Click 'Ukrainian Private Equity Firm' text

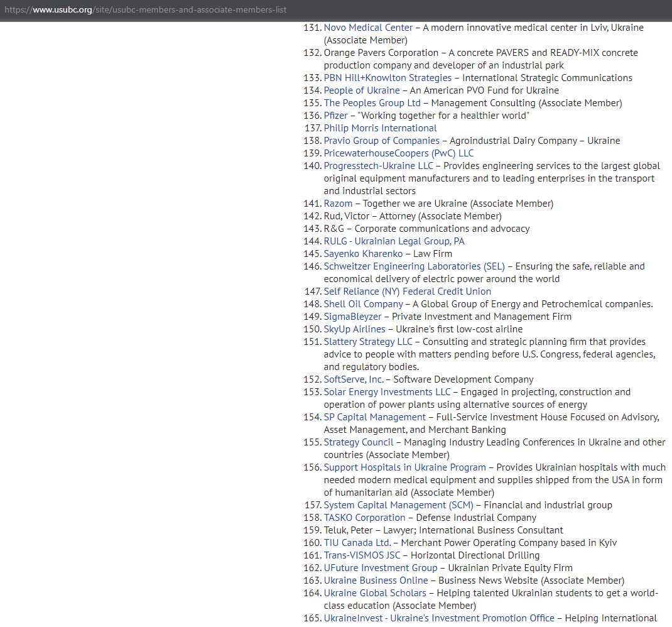point(510,568)
